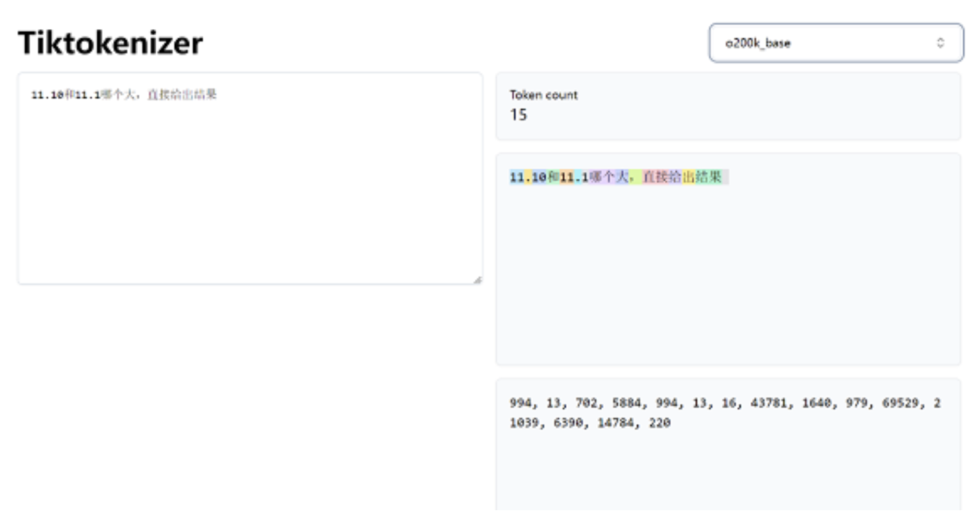Click the yellow "出" highlighted token
980x528 pixels.
click(x=689, y=177)
